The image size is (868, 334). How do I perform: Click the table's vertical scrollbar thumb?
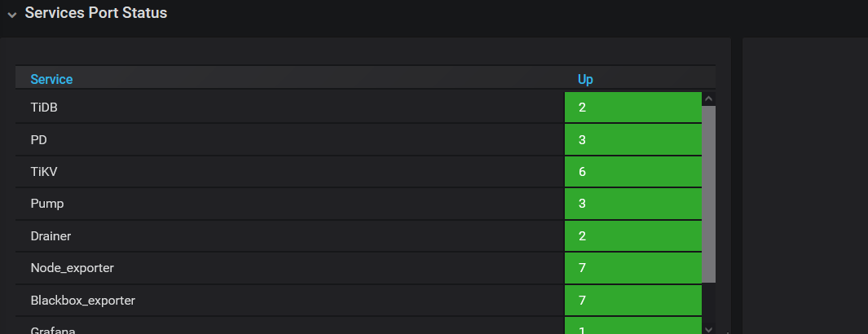click(x=708, y=195)
